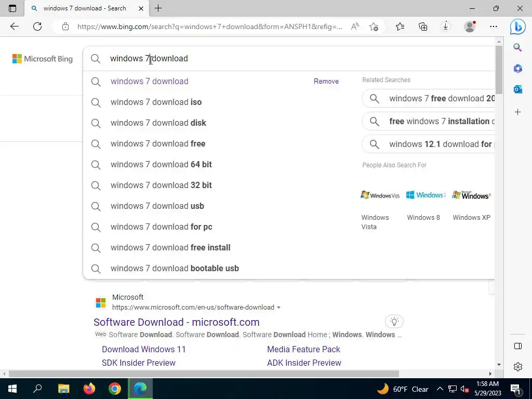
Task: Select suggestion windows 7 download free install
Action: [170, 248]
